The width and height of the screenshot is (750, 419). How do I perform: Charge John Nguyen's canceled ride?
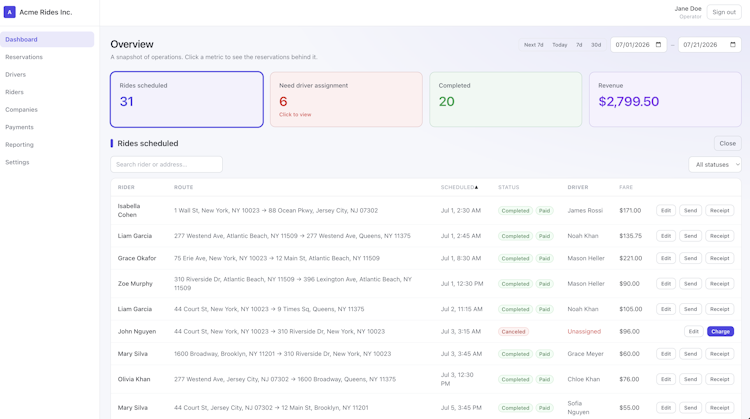pyautogui.click(x=720, y=331)
